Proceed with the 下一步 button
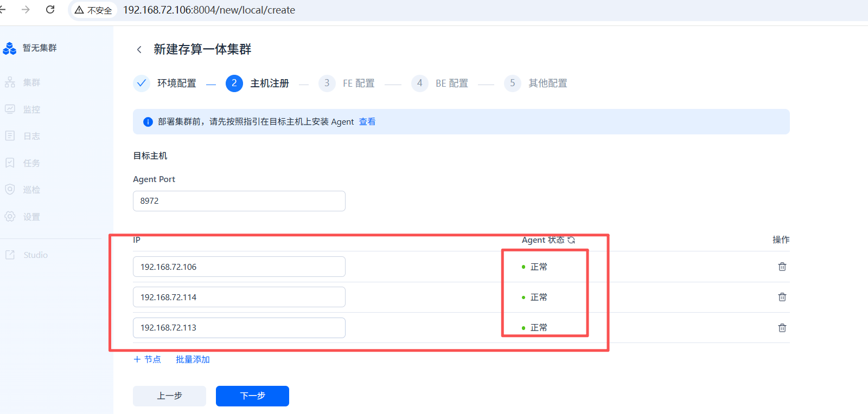This screenshot has width=868, height=414. (x=252, y=396)
